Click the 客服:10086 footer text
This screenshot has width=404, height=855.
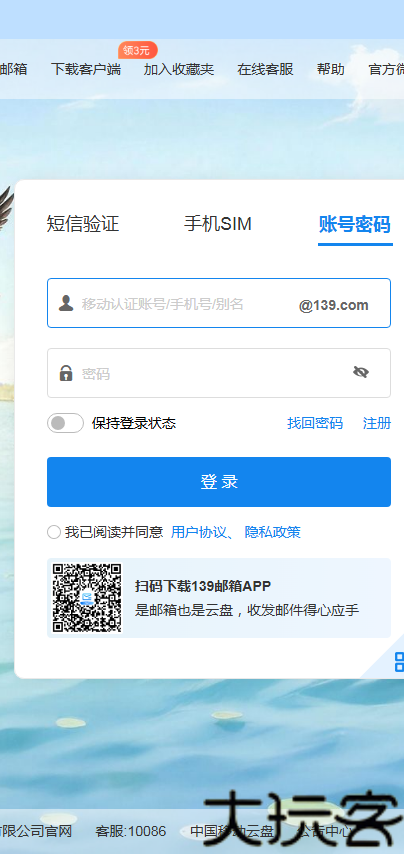tap(131, 831)
